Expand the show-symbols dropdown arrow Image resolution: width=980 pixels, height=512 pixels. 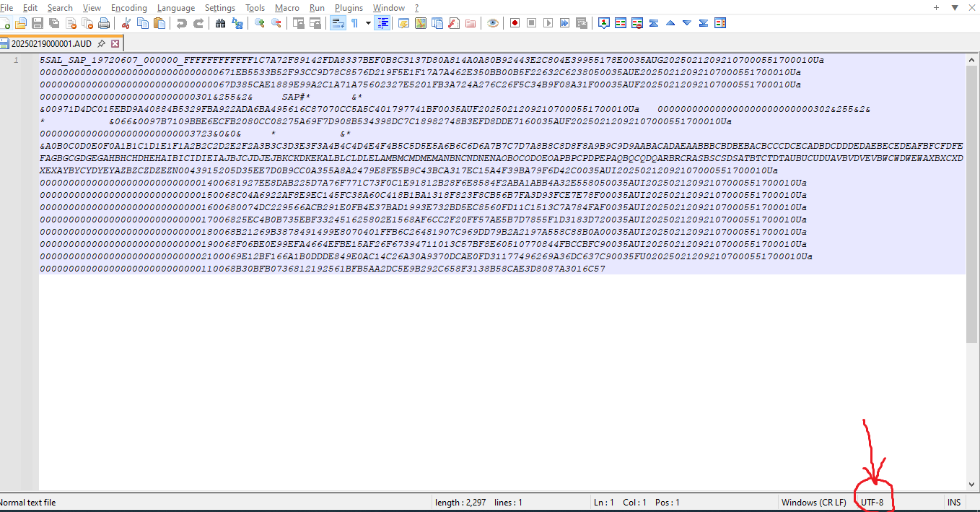368,23
